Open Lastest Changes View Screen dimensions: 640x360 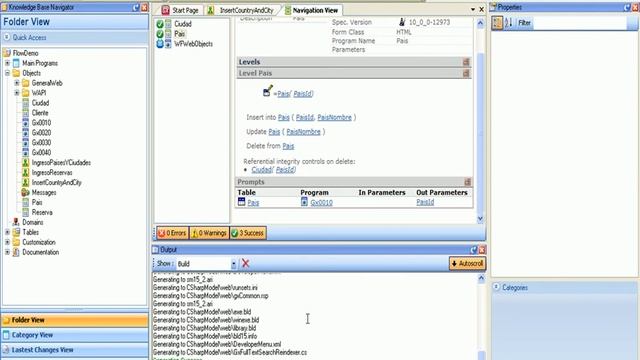(75, 350)
